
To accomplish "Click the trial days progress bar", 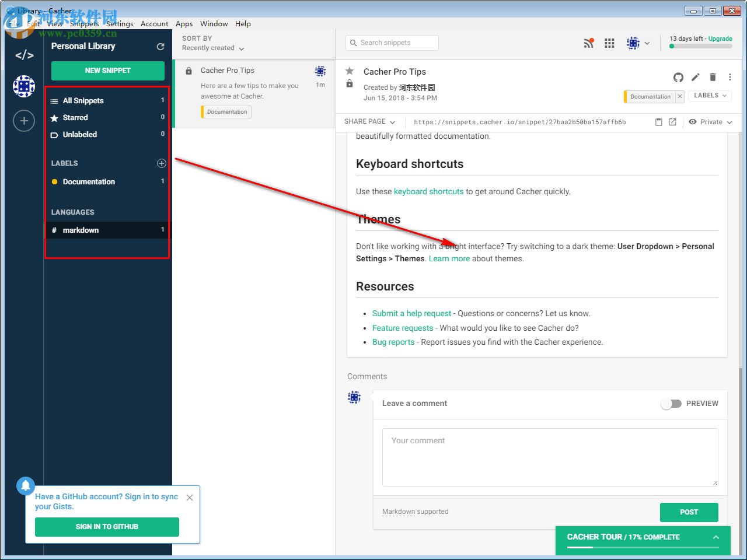I will (701, 47).
